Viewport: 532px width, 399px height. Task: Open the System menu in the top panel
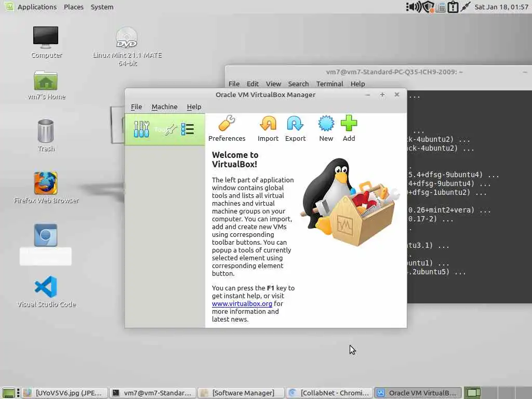click(x=102, y=7)
